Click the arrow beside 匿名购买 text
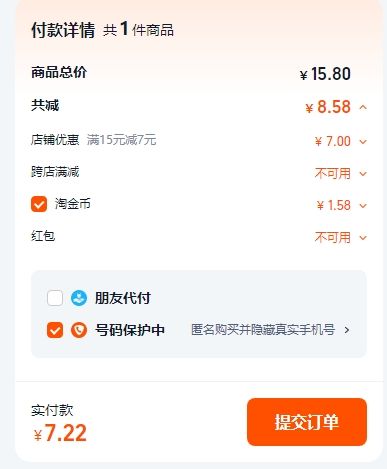 click(x=347, y=330)
